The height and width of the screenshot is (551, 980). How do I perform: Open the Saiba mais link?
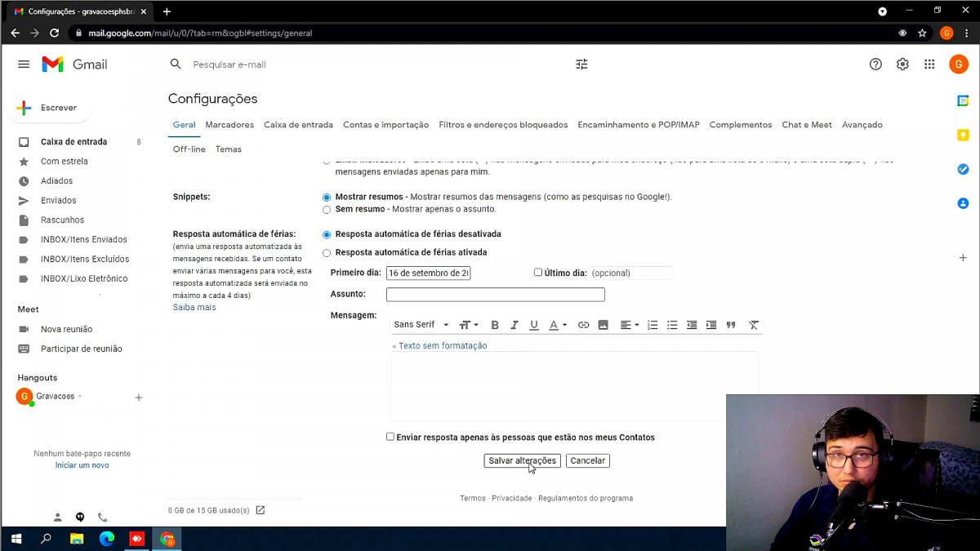coord(194,308)
